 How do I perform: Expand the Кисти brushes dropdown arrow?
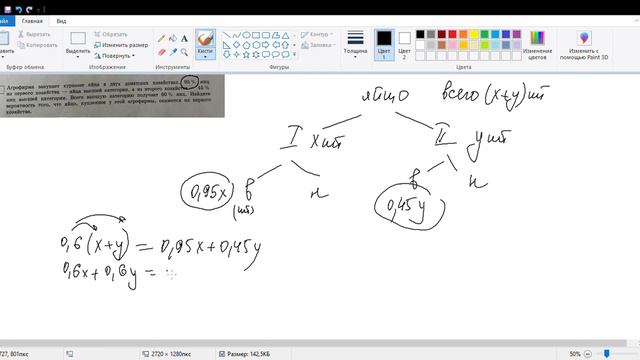(205, 57)
